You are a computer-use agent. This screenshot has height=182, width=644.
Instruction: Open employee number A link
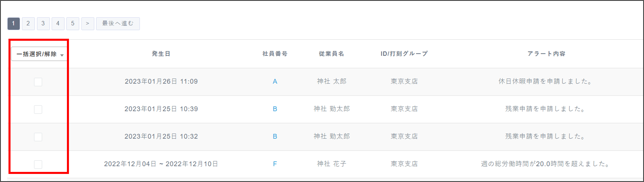point(275,82)
